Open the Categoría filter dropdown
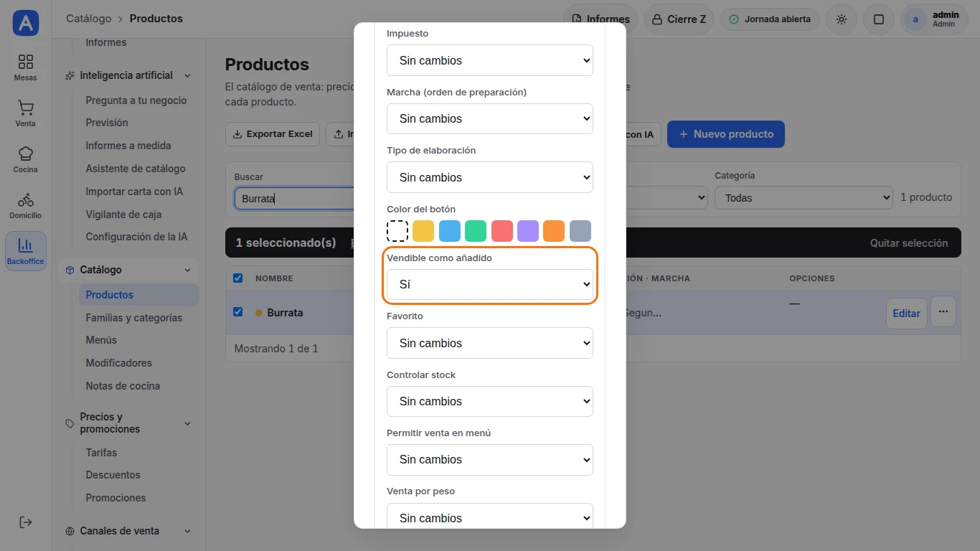 point(804,198)
